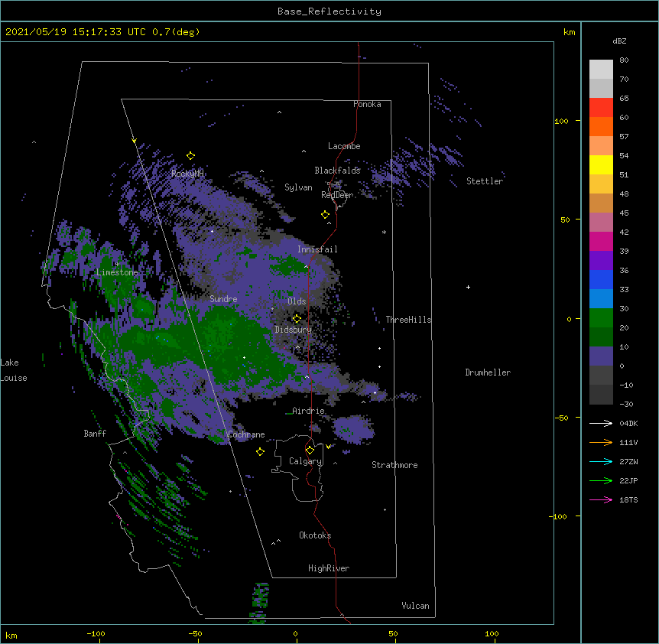This screenshot has width=659, height=644.
Task: Click the yellow marker west of Calgary
Action: point(260,451)
